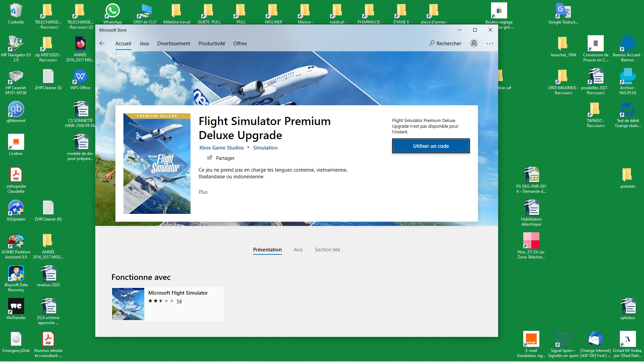Click the Partager share button
The width and height of the screenshot is (644, 362).
(221, 158)
